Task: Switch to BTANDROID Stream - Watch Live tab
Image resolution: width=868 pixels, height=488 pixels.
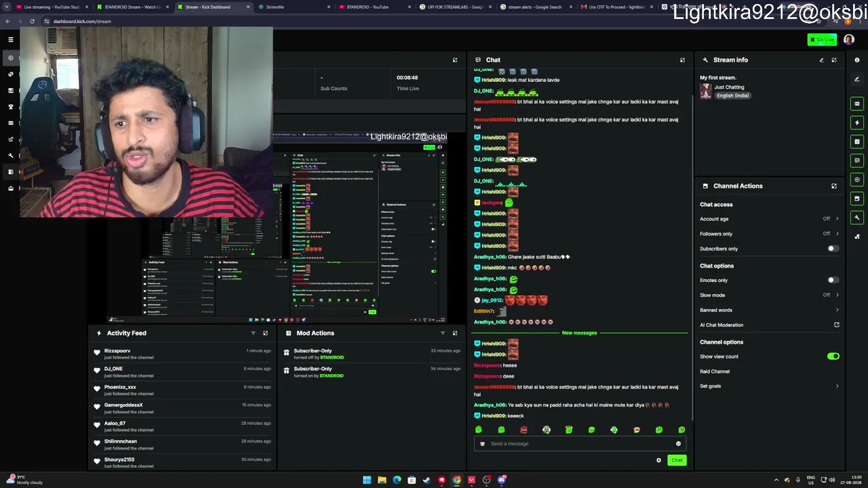Action: click(132, 7)
